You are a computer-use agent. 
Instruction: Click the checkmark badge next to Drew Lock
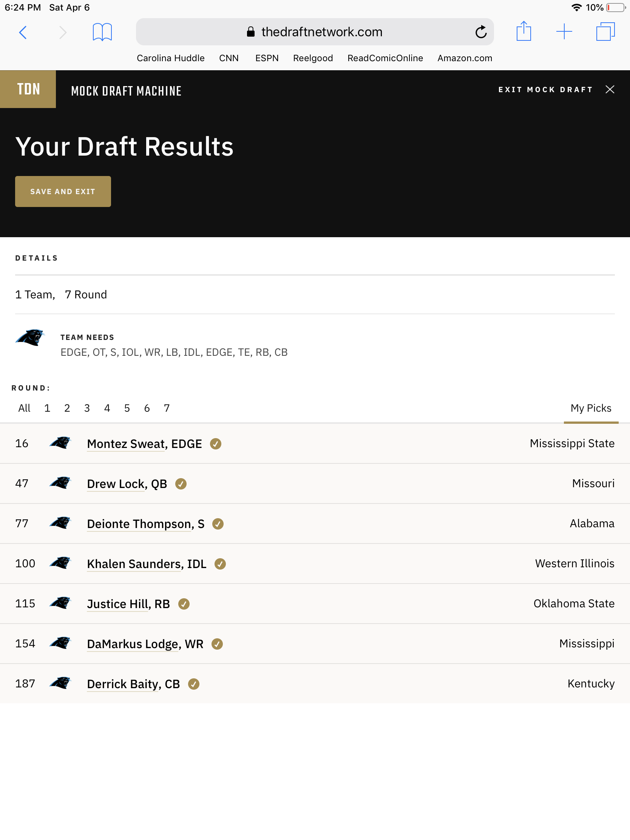point(181,484)
